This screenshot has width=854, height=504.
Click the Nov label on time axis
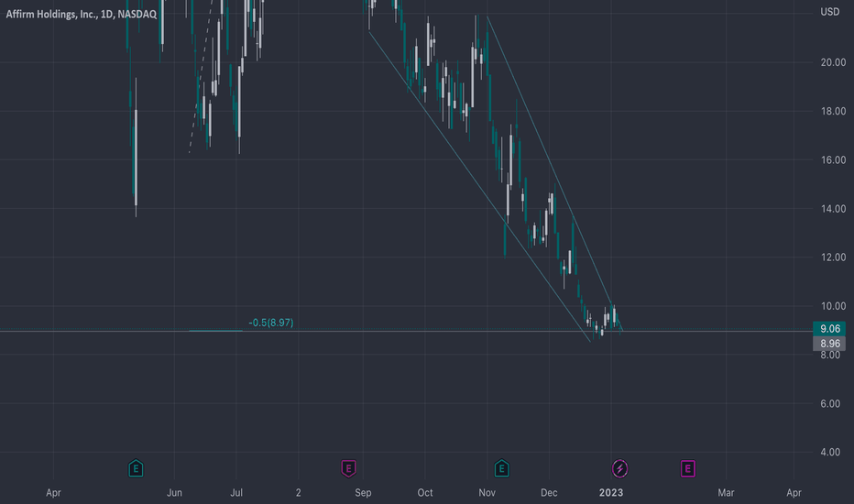(x=487, y=493)
